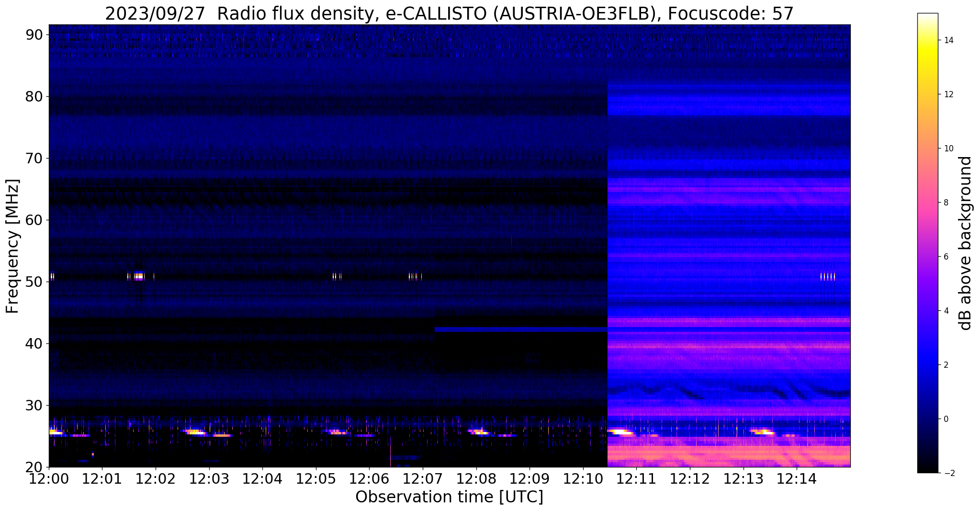
Task: Click the 12:03 time tick label
Action: [x=209, y=478]
